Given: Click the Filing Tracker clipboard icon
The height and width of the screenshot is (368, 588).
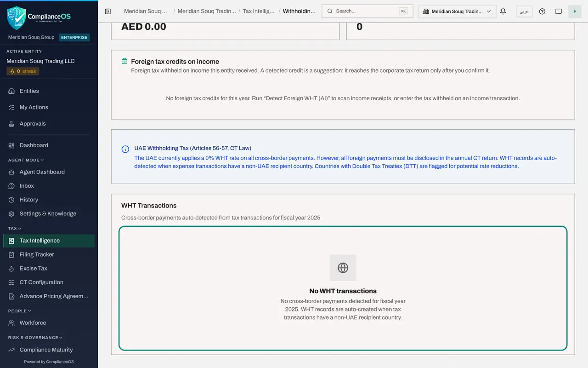Looking at the screenshot, I should click(x=11, y=254).
